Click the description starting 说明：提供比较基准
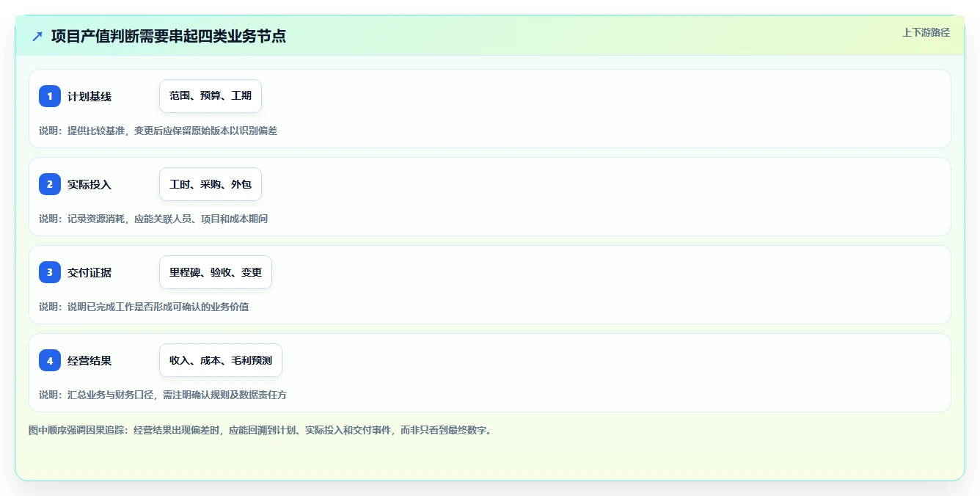 [x=158, y=131]
